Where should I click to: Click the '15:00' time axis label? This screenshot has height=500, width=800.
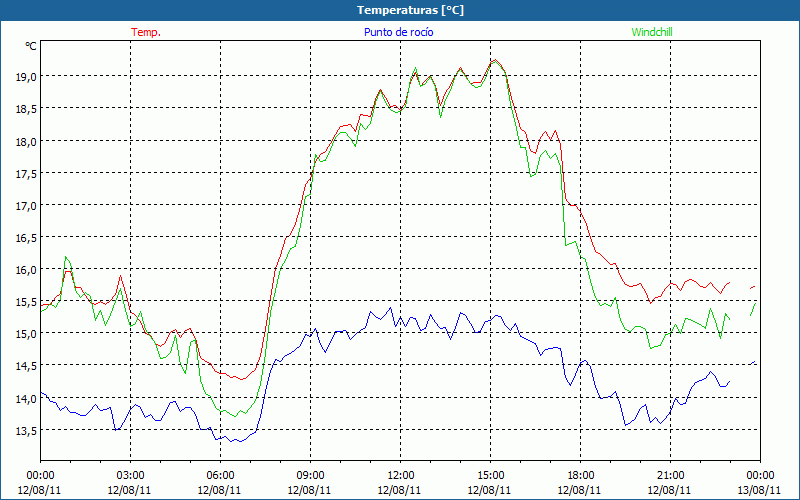pos(490,476)
